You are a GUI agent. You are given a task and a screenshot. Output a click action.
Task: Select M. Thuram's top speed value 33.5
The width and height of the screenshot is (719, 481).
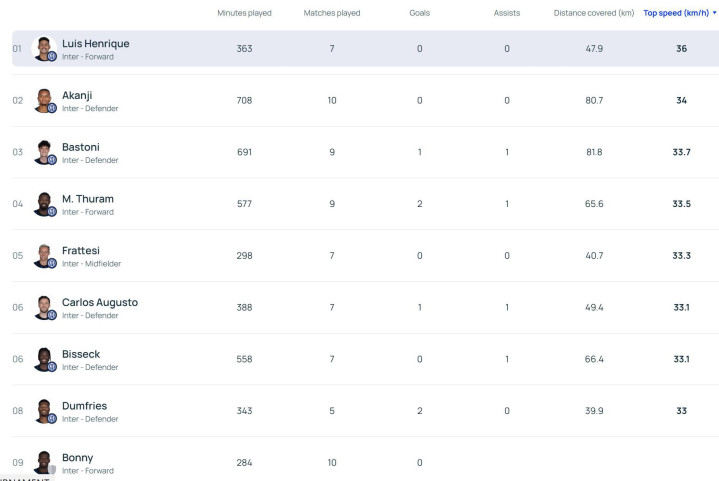click(x=681, y=204)
